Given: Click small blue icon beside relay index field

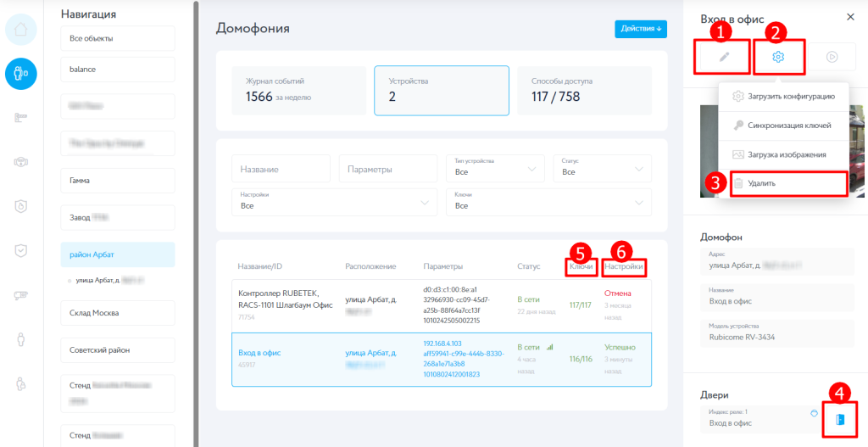Looking at the screenshot, I should (814, 413).
